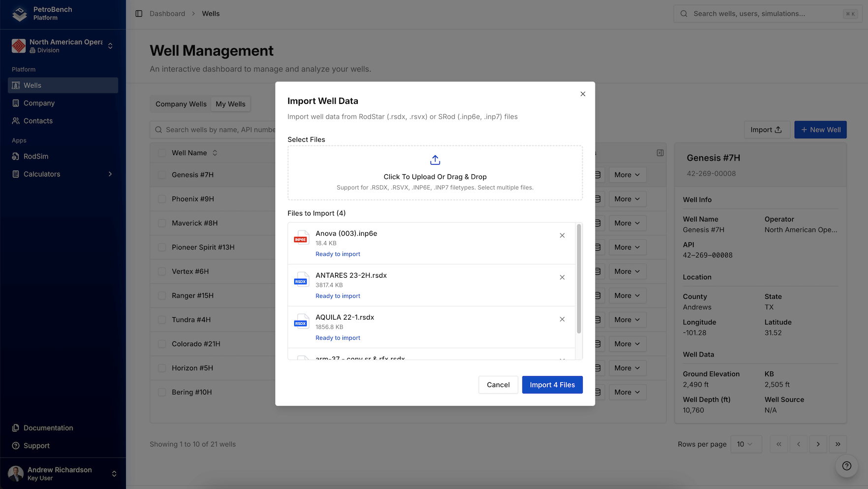This screenshot has height=489, width=868.
Task: Select the checkbox for Maverick #8H
Action: [162, 223]
